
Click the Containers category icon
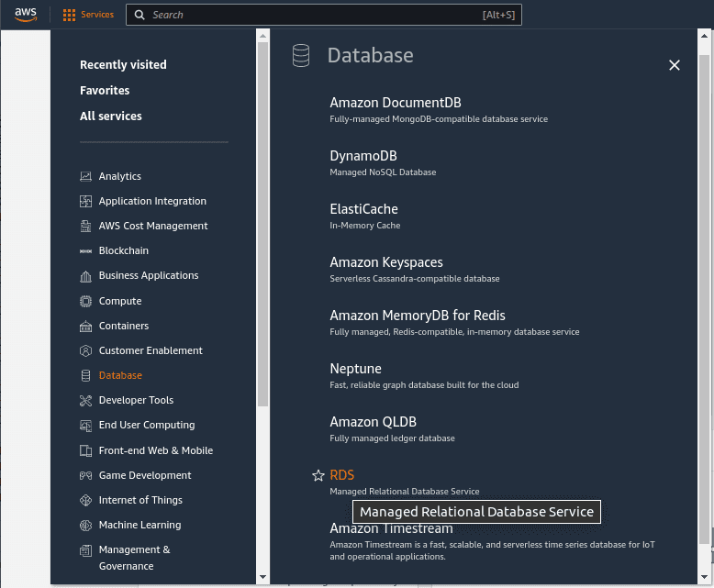coord(85,326)
